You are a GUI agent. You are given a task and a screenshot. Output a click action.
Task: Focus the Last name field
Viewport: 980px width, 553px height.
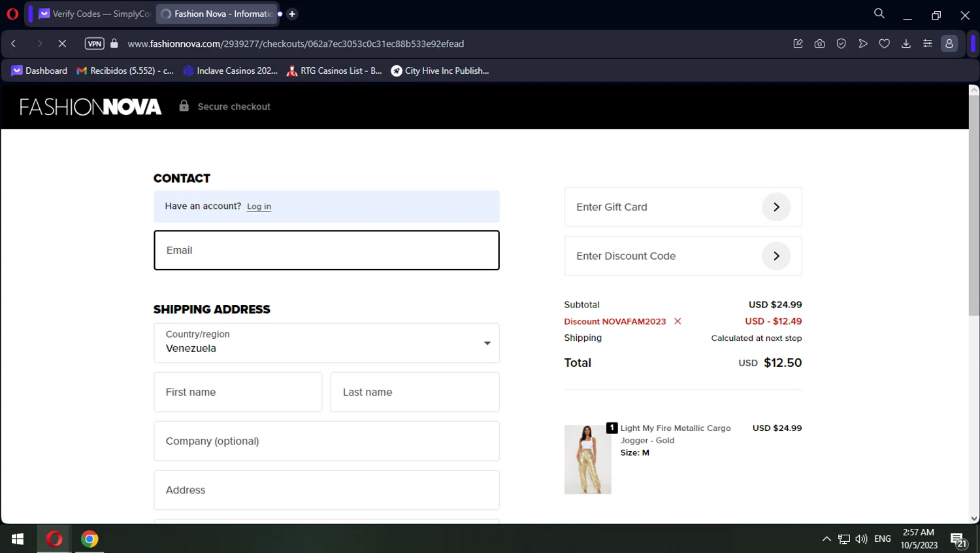[x=415, y=392]
